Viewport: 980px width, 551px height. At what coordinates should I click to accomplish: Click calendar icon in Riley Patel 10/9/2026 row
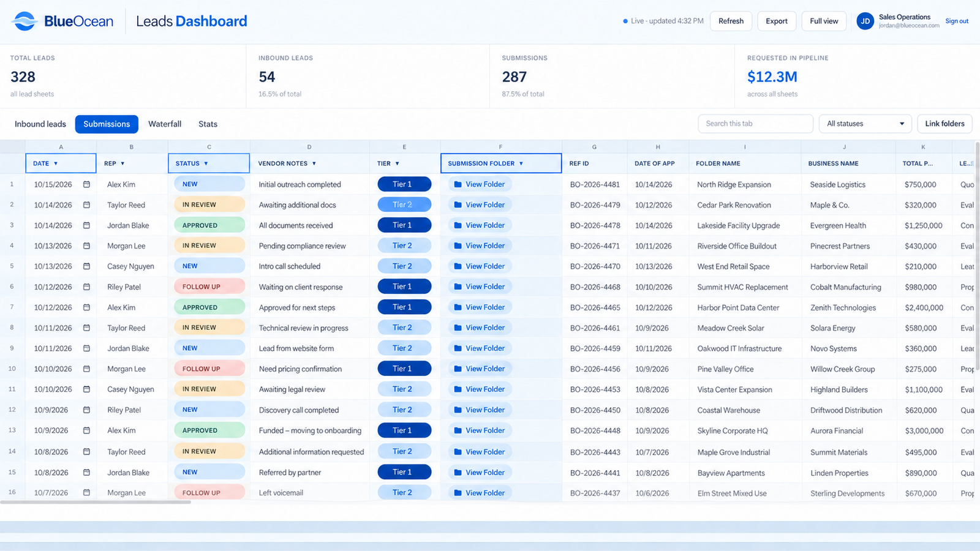pos(86,410)
